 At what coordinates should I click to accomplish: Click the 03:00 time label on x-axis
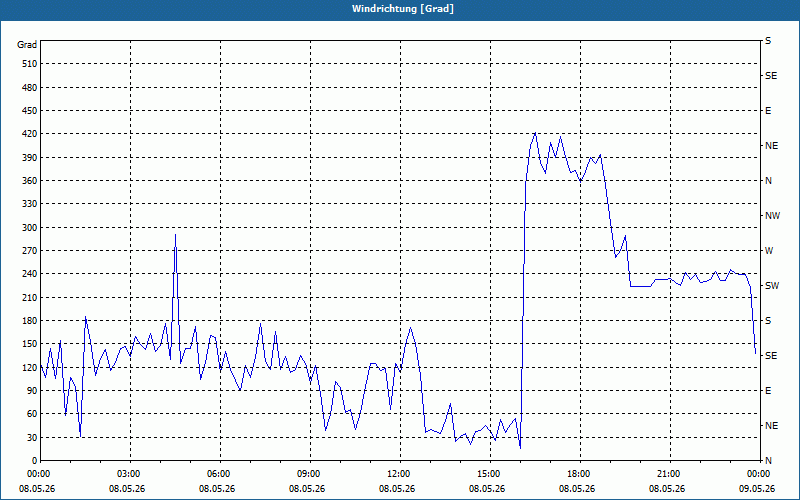128,474
